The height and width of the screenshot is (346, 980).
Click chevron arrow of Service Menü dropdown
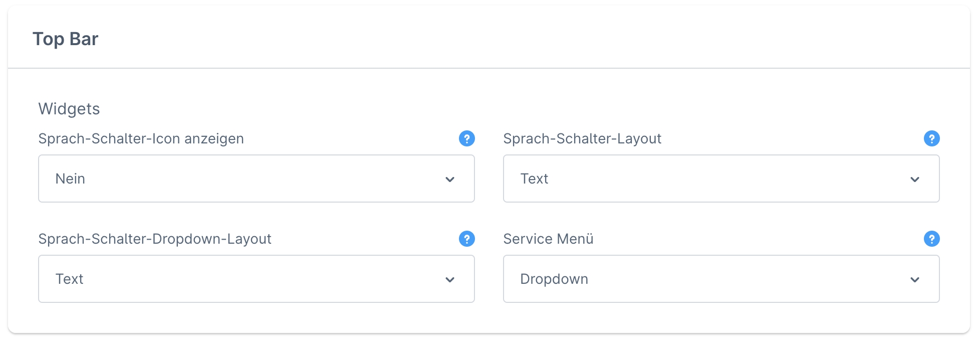coord(915,279)
